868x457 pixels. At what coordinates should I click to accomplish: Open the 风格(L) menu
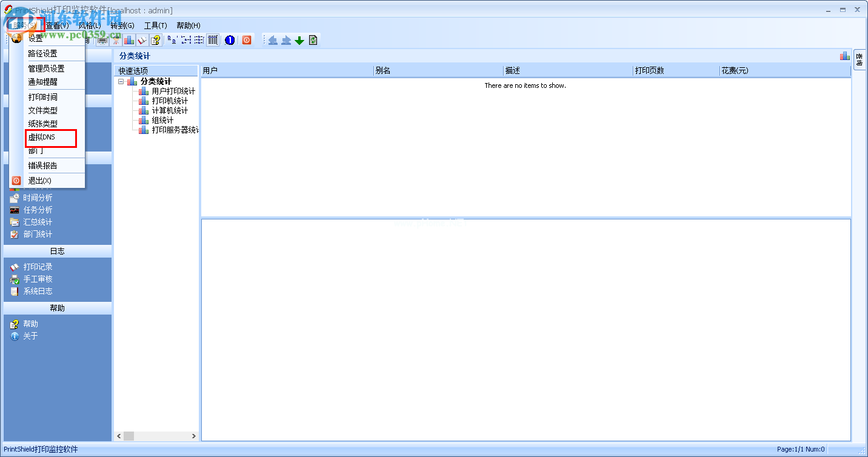(90, 25)
